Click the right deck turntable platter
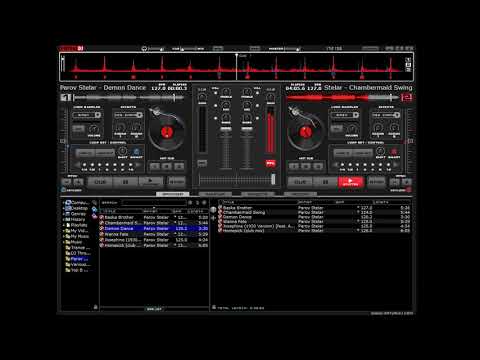The height and width of the screenshot is (360, 480). pyautogui.click(x=306, y=132)
